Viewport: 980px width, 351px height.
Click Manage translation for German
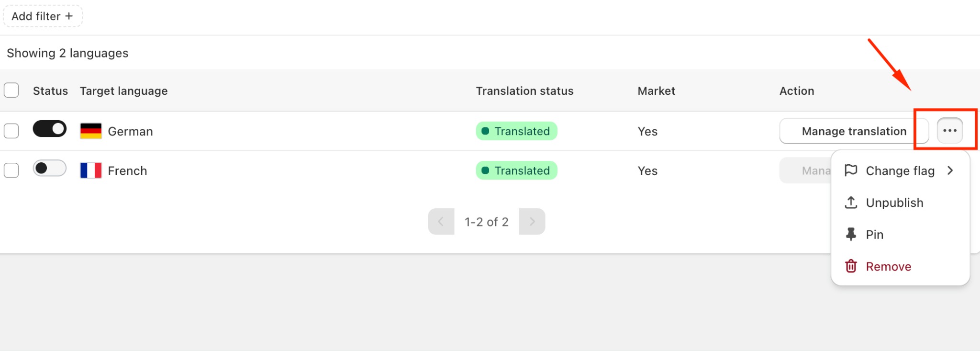click(854, 131)
